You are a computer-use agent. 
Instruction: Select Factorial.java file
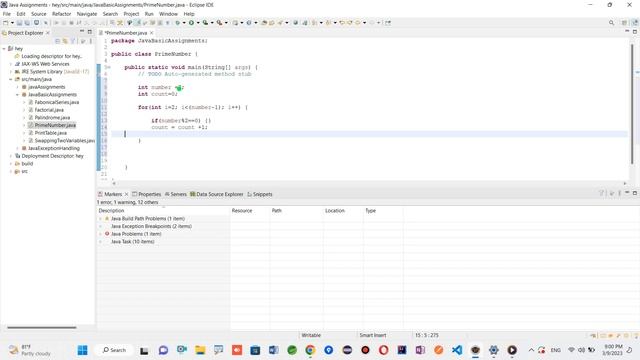click(x=49, y=110)
